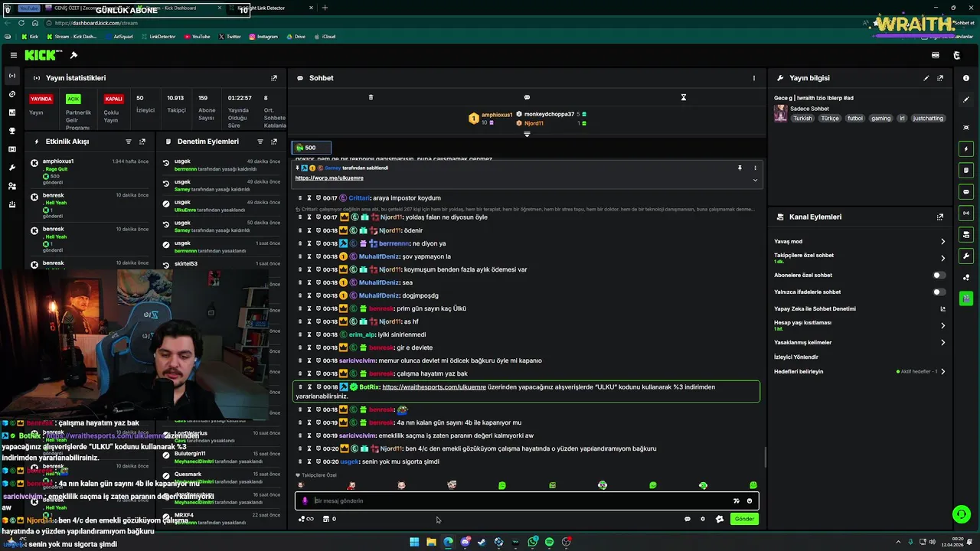
Task: Click the hourglass icon in the chat toolbar
Action: pos(684,97)
